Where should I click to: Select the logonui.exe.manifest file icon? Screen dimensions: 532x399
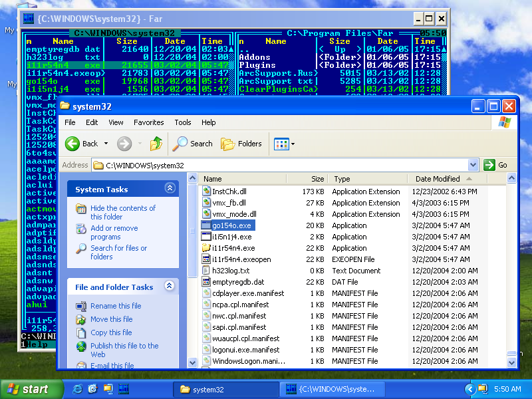[206, 350]
